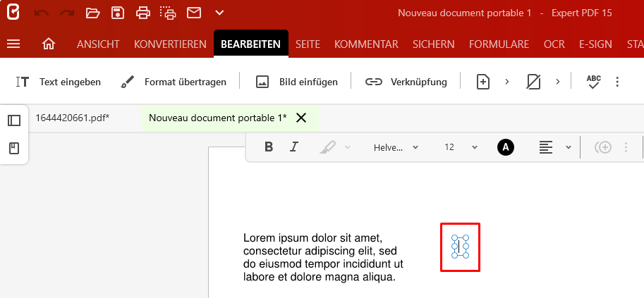Switch to the ANSICHT tab

point(98,44)
